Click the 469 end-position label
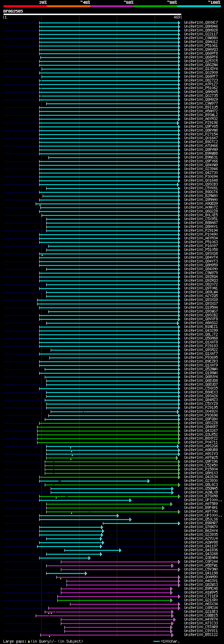The image size is (224, 644). tap(176, 17)
